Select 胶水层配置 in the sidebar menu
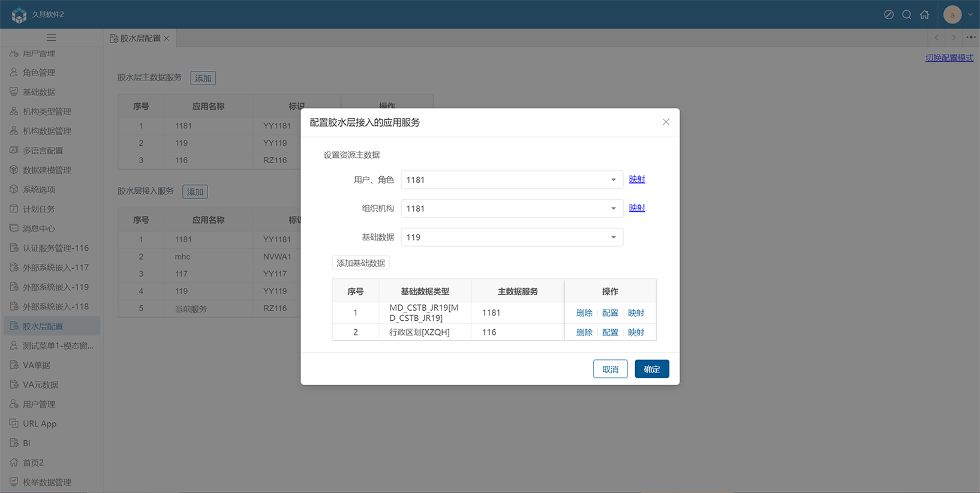Screen dimensions: 980x493 click(x=43, y=326)
